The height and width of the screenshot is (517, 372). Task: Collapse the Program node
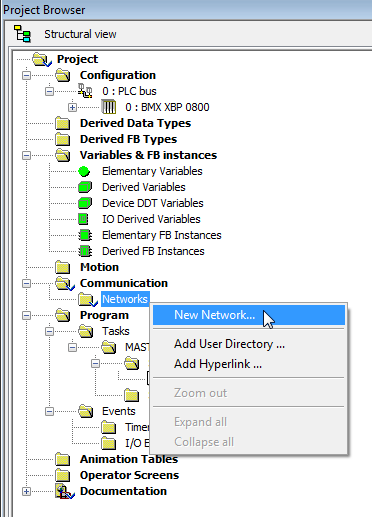pos(27,315)
